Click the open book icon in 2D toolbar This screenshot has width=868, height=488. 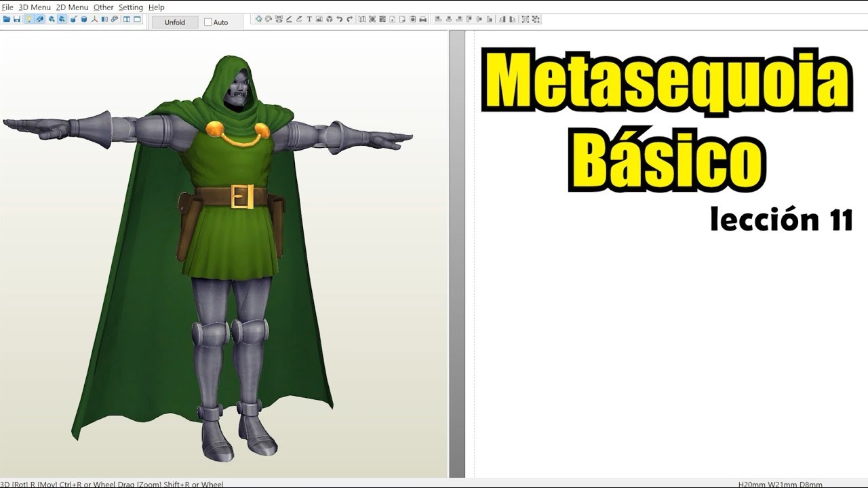click(362, 19)
